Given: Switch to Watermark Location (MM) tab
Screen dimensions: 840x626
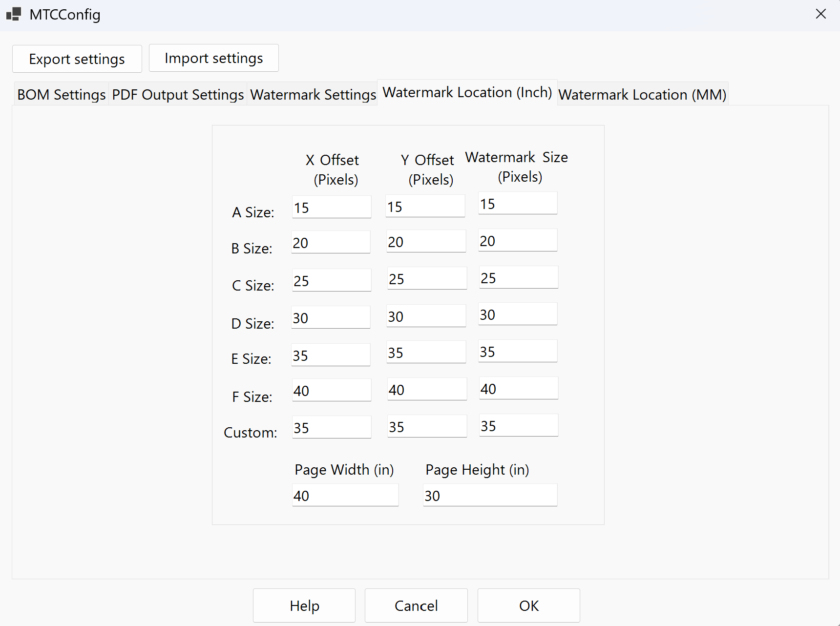Looking at the screenshot, I should [643, 94].
